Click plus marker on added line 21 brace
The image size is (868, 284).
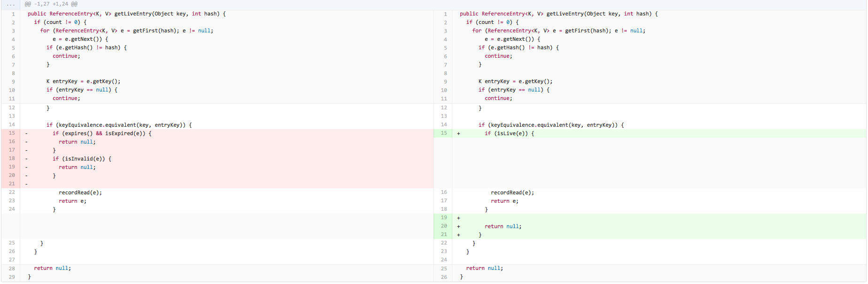point(458,235)
